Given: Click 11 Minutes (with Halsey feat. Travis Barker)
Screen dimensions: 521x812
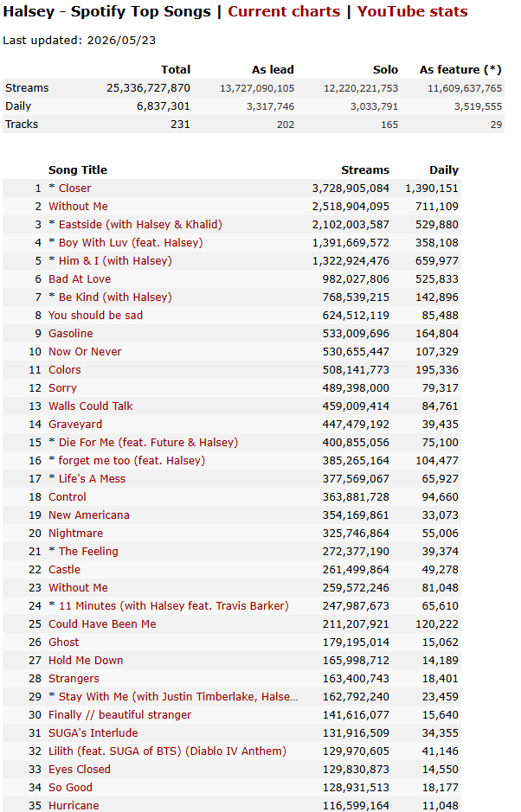Looking at the screenshot, I should 174,605.
